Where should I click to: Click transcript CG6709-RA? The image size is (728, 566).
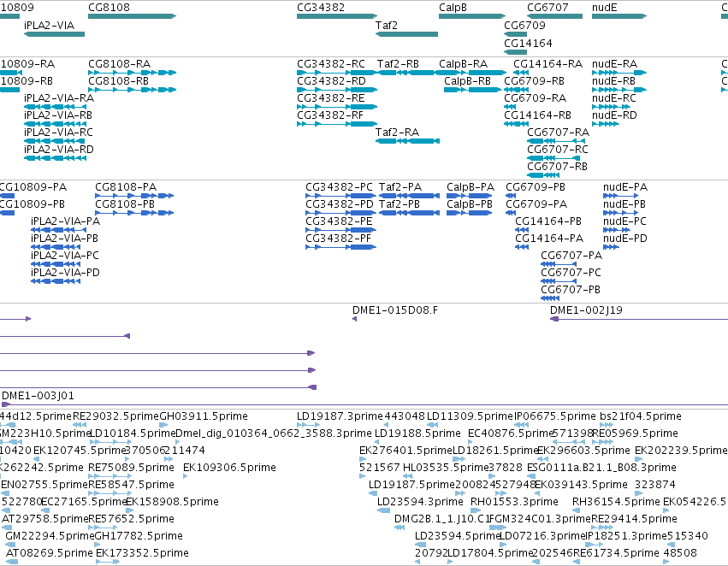click(536, 97)
